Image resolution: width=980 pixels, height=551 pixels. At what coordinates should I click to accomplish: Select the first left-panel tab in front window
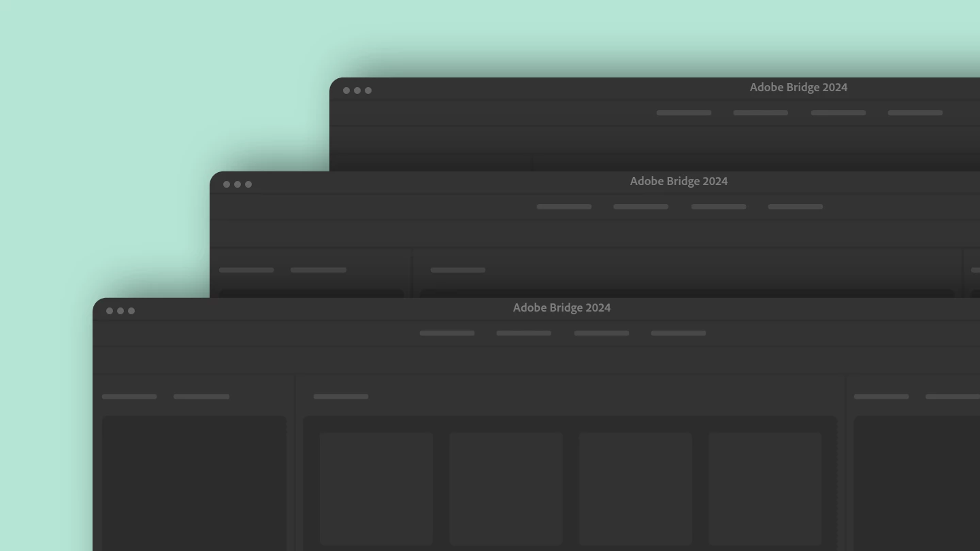tap(129, 397)
